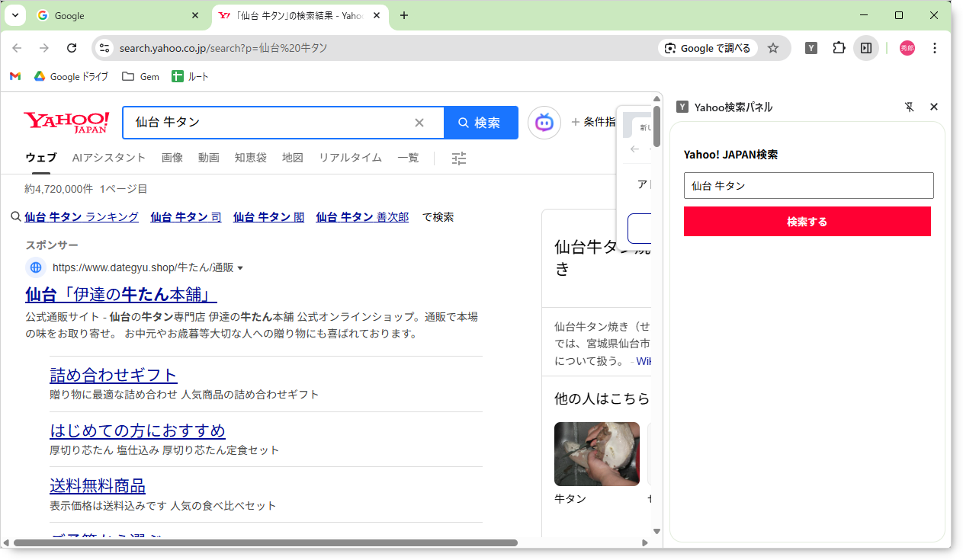Open the search filter settings sliders icon
The height and width of the screenshot is (560, 963).
pos(458,158)
